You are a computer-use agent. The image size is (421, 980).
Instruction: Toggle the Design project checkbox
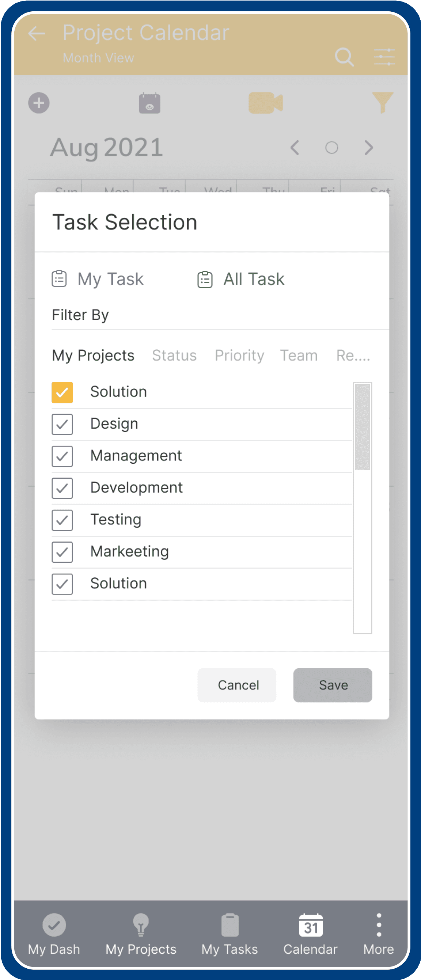click(62, 424)
